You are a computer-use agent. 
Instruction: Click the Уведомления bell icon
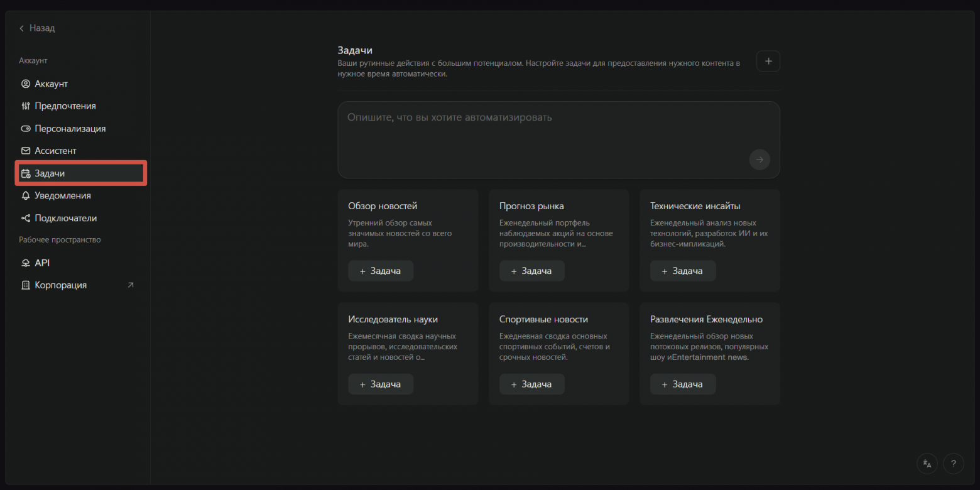click(26, 196)
